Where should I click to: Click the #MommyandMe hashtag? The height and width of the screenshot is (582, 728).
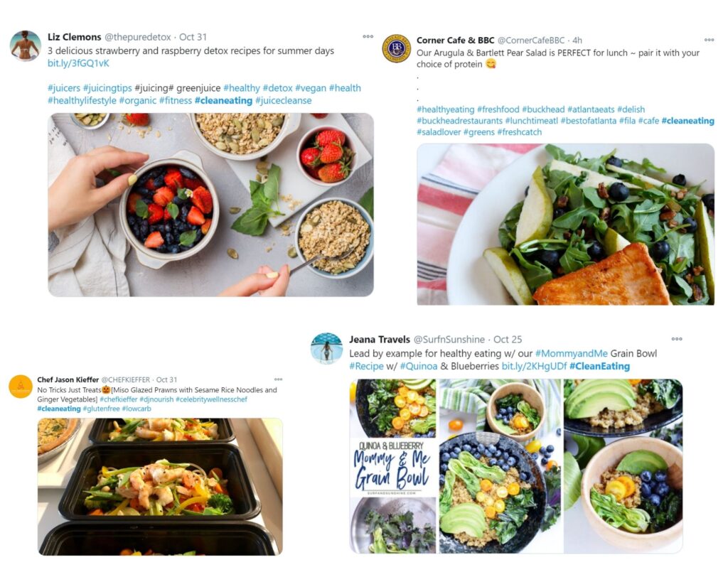[x=571, y=354]
